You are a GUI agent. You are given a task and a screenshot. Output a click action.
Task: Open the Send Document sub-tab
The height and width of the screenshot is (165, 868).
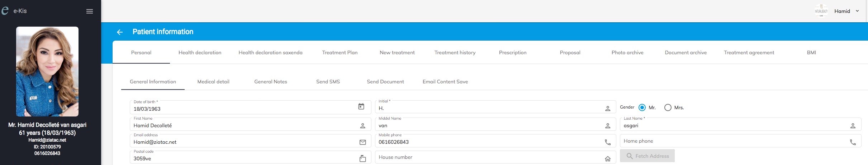click(385, 82)
